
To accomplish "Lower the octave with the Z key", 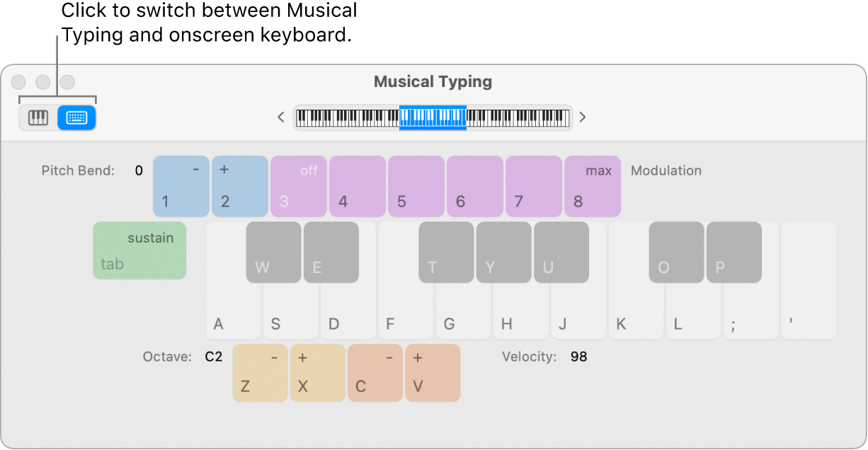I will 259,373.
